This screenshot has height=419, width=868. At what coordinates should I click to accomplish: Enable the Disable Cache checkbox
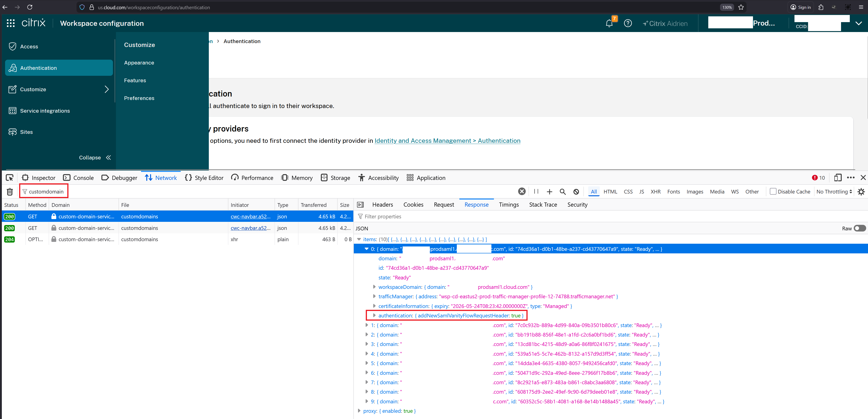(x=773, y=191)
